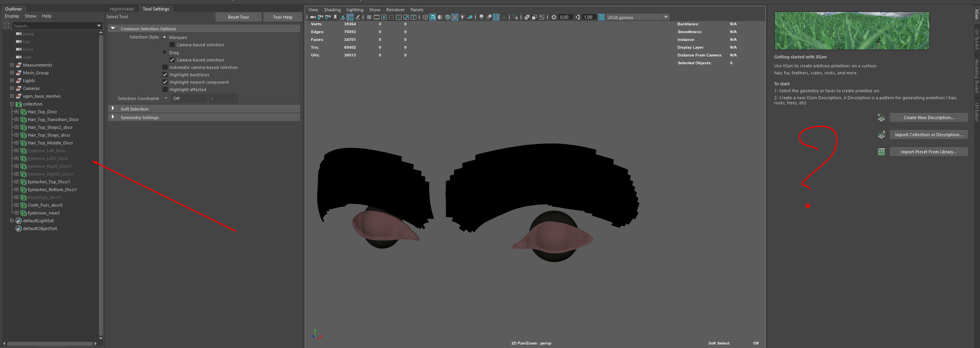980x348 pixels.
Task: Enable Camera-based selection under Marquee
Action: coord(172,45)
